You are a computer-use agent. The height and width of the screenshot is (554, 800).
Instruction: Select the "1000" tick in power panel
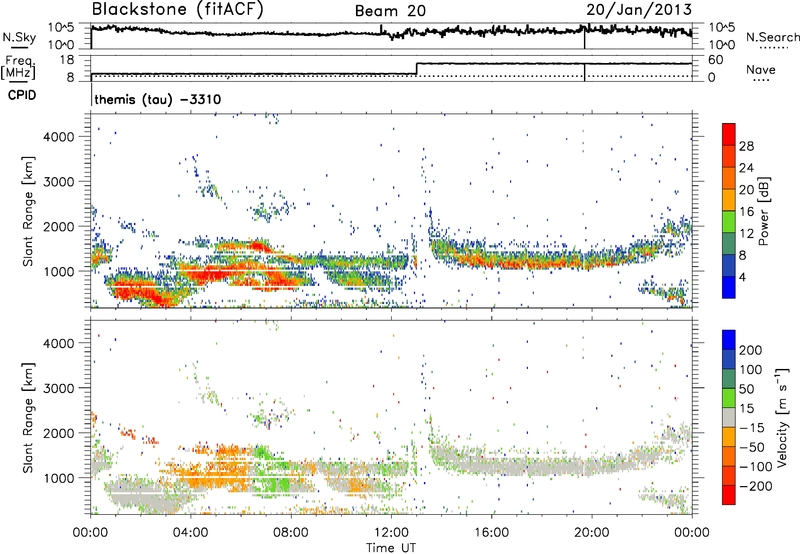pyautogui.click(x=59, y=271)
